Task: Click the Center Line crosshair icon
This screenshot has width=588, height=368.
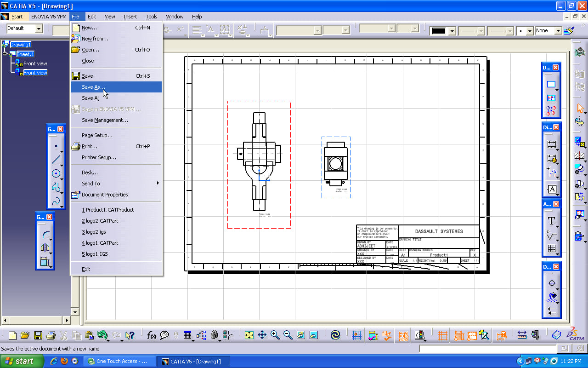Action: tap(551, 283)
